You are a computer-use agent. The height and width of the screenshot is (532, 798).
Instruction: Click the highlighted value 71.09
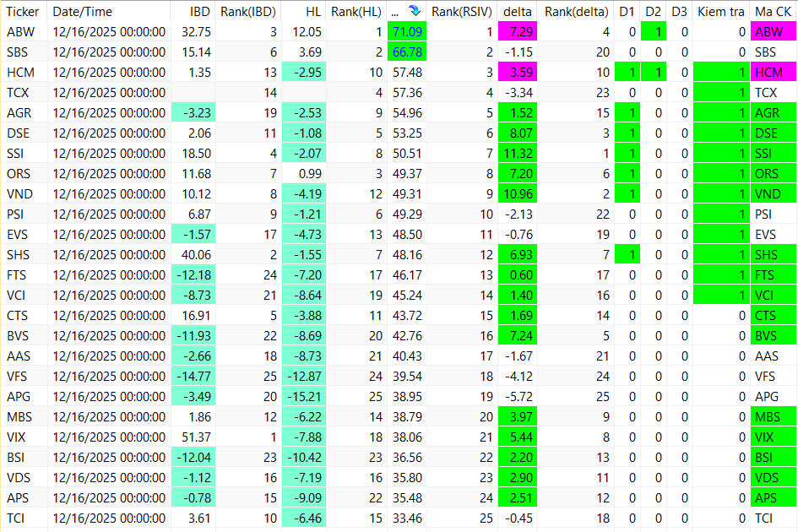407,31
